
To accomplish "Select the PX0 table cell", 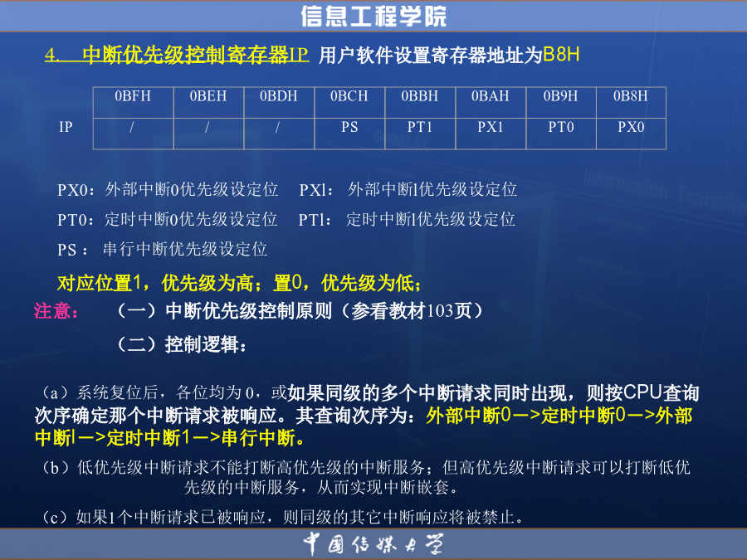I will click(x=630, y=128).
